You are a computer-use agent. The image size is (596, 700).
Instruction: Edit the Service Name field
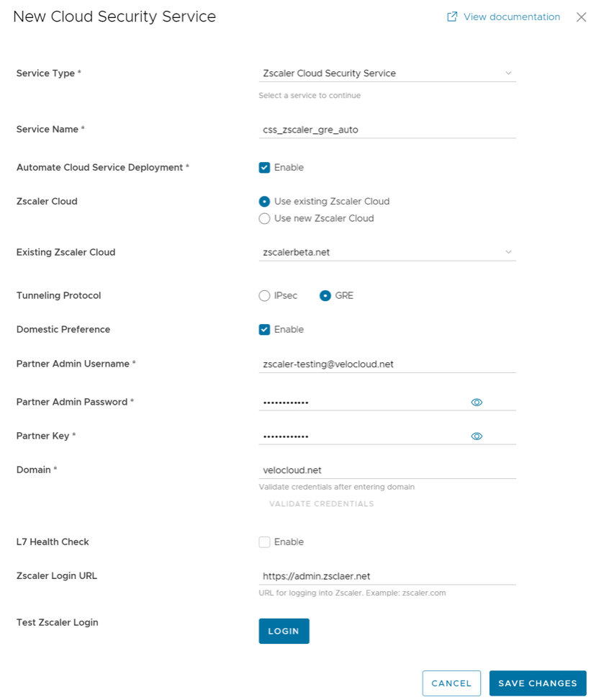coord(387,130)
